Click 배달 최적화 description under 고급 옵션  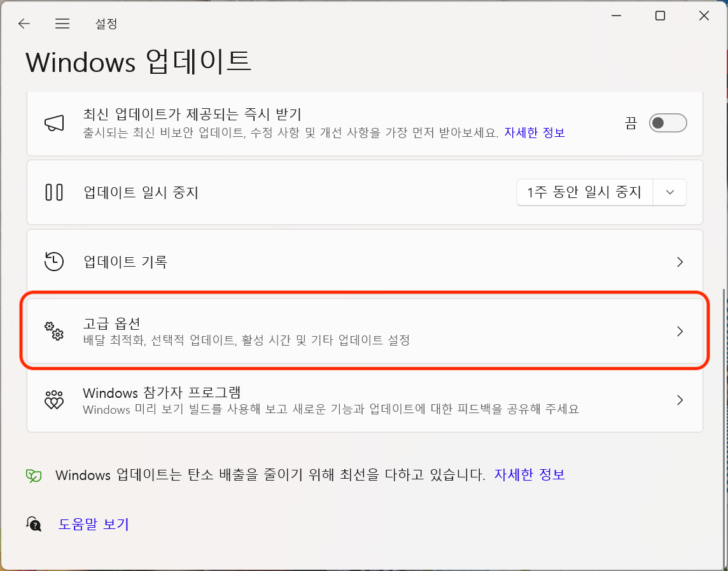click(246, 340)
